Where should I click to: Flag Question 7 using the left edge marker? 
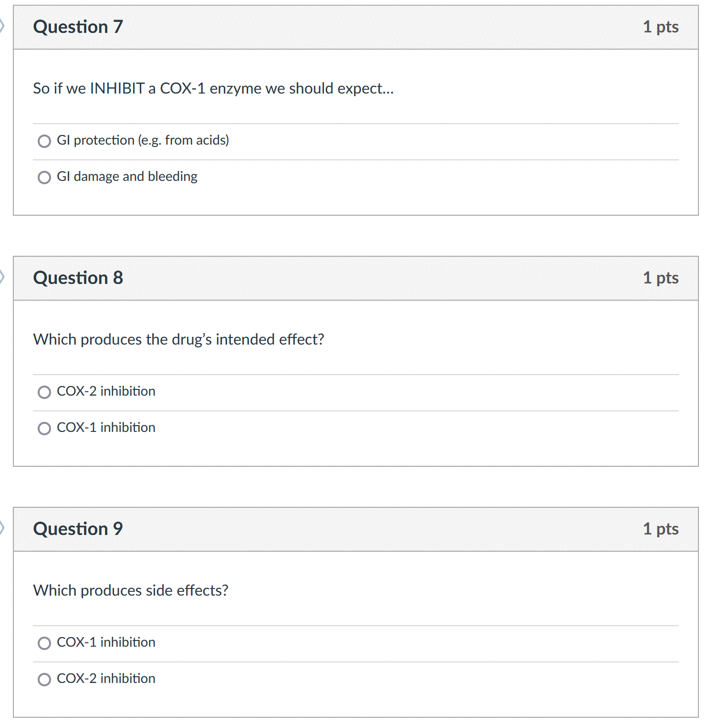point(2,26)
